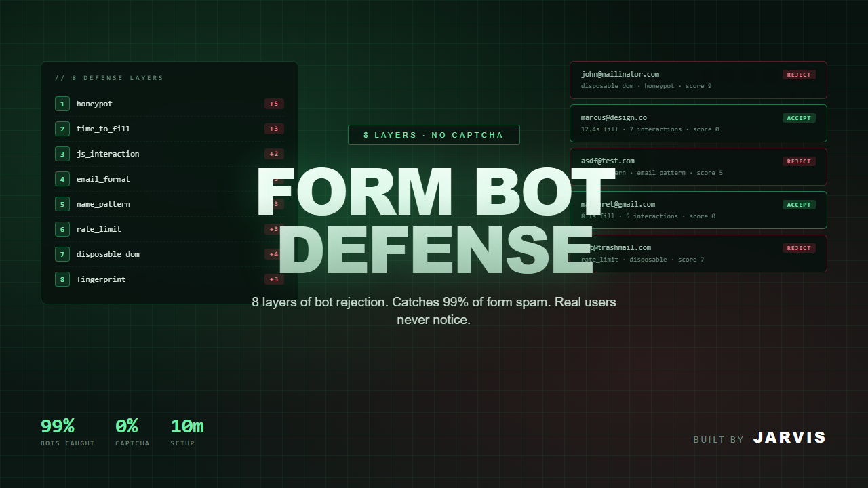Click the CAPTCHA label under 0%
Viewport: 868px width, 488px height.
[132, 443]
